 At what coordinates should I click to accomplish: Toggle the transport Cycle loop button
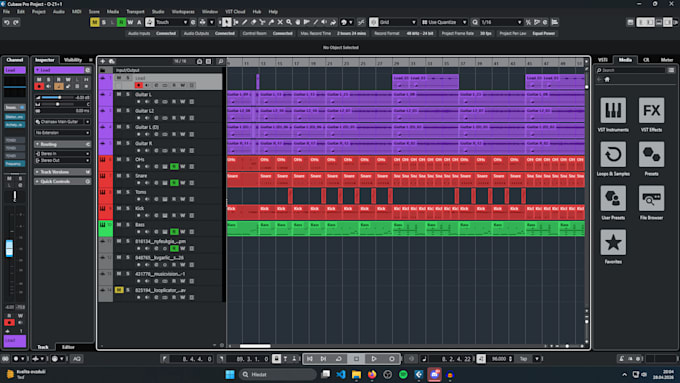[x=339, y=359]
